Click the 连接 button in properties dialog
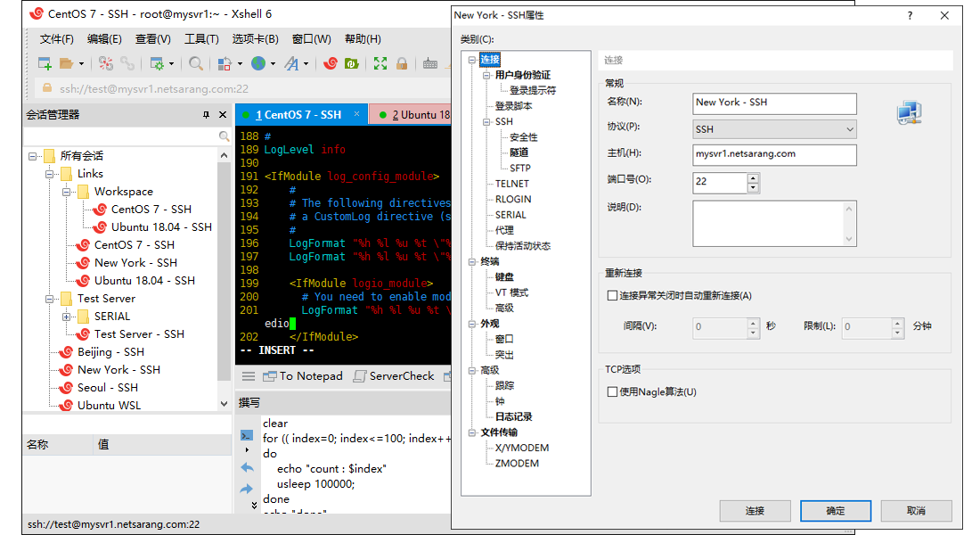Image resolution: width=980 pixels, height=535 pixels. pos(755,510)
